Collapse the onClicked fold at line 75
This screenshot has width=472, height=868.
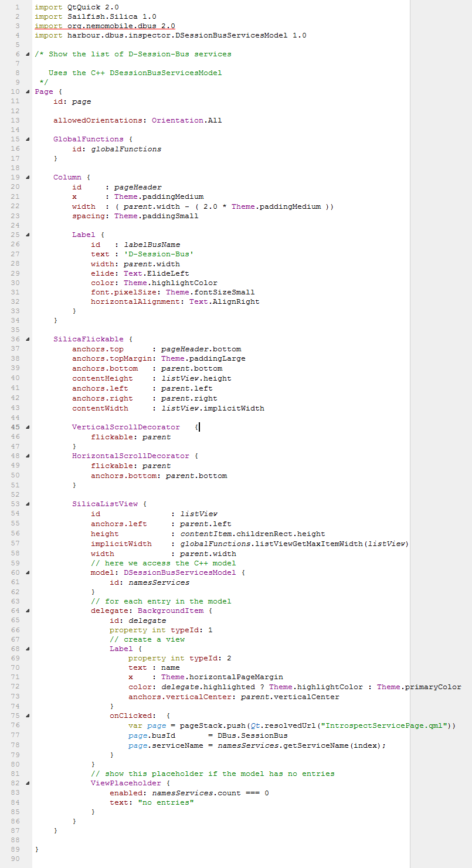pos(28,716)
